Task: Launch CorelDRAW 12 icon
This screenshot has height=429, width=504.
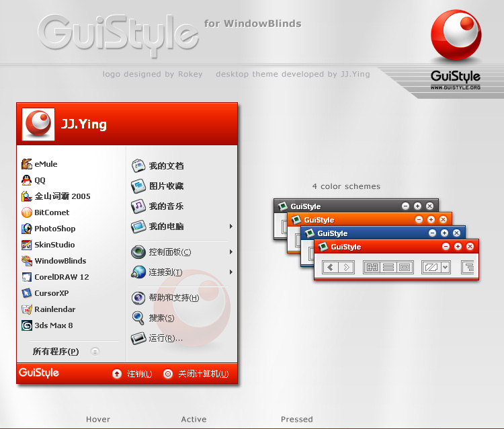Action: click(x=27, y=277)
